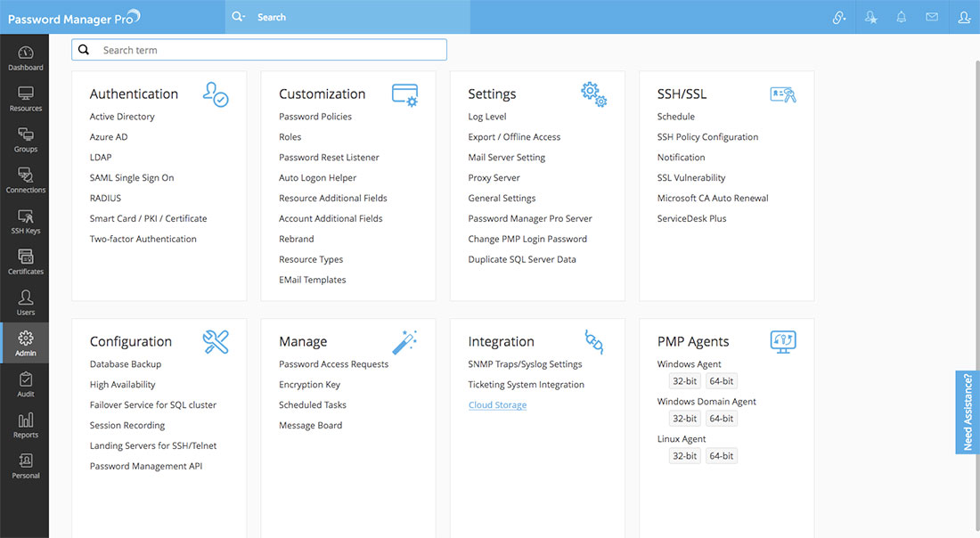Expand the top search magnifier dropdown

pyautogui.click(x=238, y=17)
